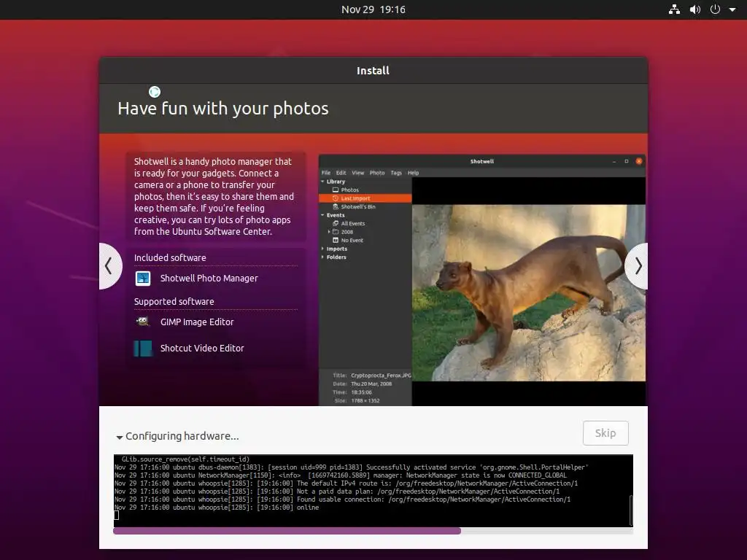Open the Photo menu in Shotwell preview
The image size is (747, 560).
coord(377,173)
